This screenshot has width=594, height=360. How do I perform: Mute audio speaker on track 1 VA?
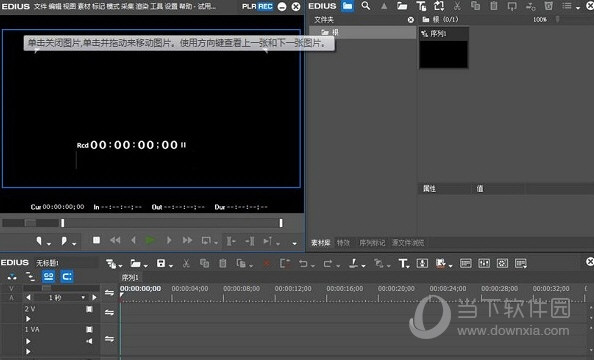[89, 341]
